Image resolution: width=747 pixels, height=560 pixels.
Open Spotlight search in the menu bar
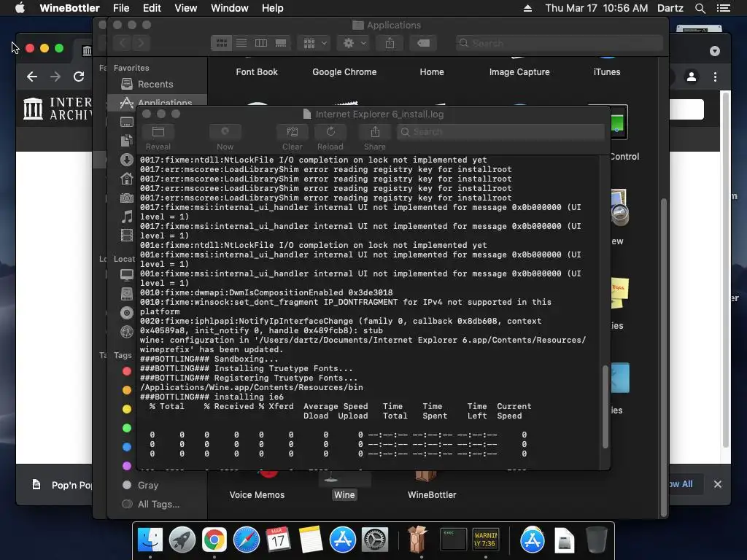pos(700,8)
